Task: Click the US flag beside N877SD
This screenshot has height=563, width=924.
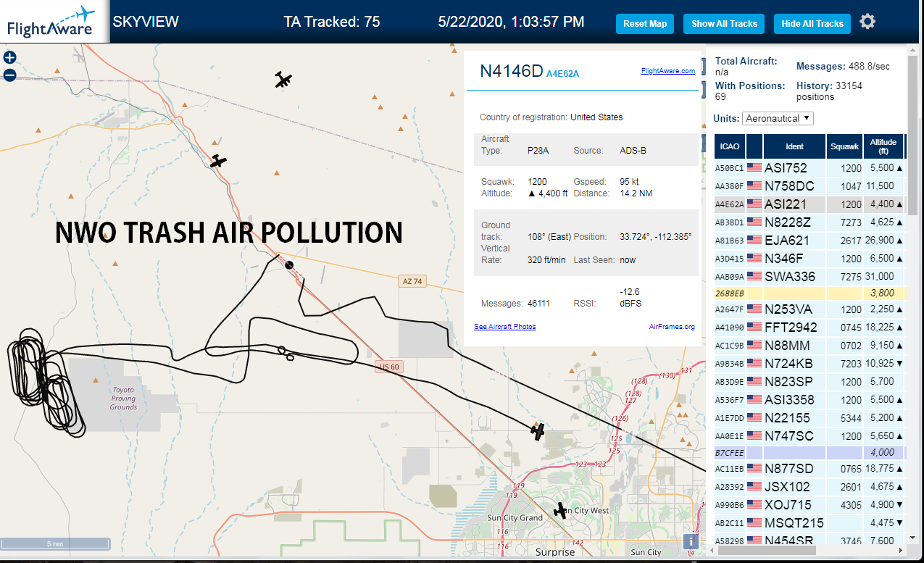Action: click(754, 469)
